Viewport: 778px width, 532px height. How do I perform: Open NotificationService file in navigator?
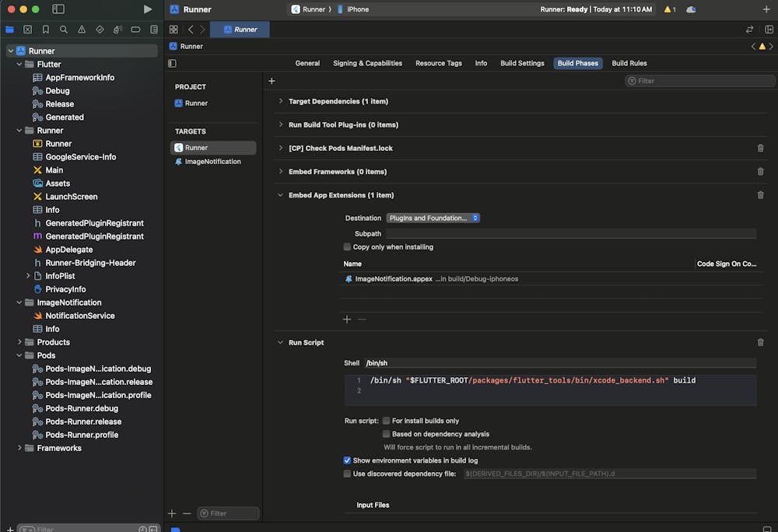click(x=79, y=316)
